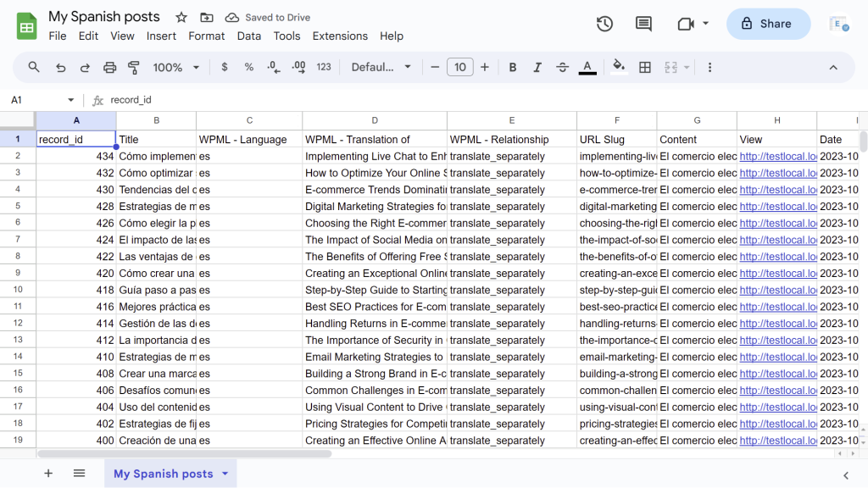
Task: Open version history
Action: tap(604, 24)
